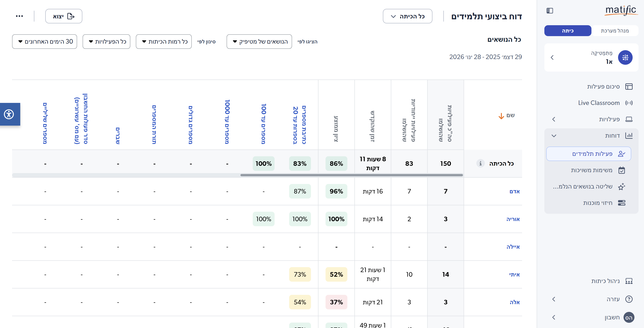
Task: Open student אוריה link
Action: (513, 219)
